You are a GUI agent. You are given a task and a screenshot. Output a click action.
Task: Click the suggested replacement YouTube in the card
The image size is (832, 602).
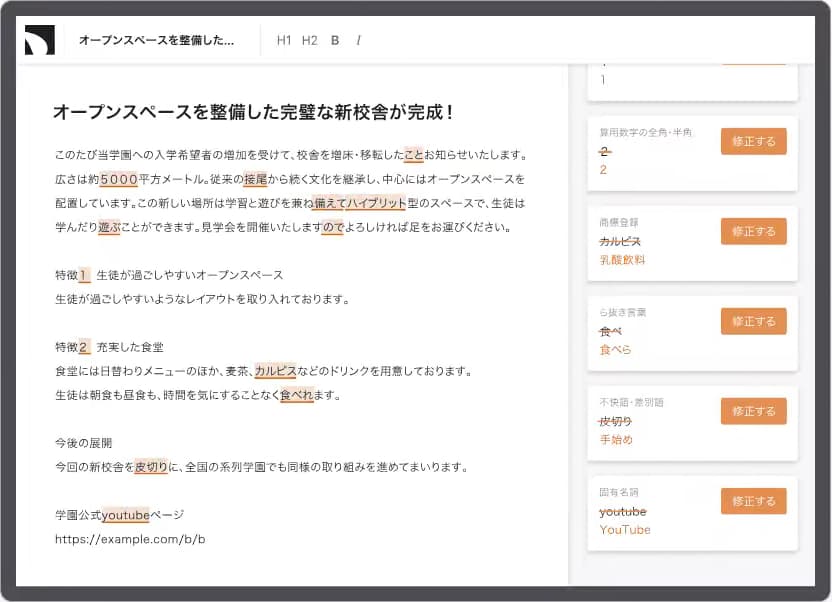[x=625, y=530]
